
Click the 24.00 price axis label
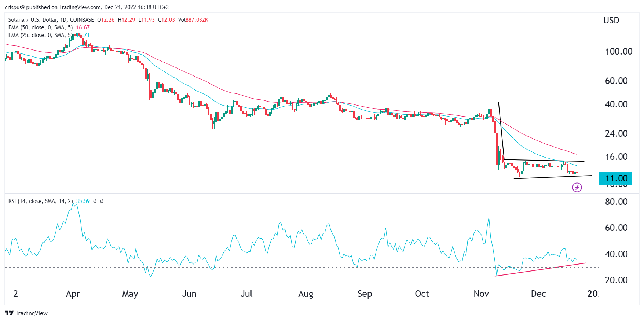coord(616,134)
